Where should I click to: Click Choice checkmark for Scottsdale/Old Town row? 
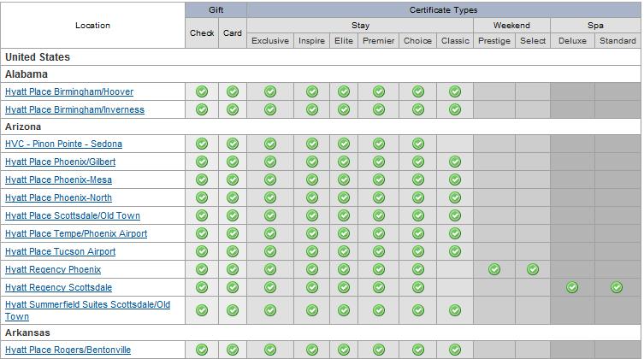pos(418,215)
